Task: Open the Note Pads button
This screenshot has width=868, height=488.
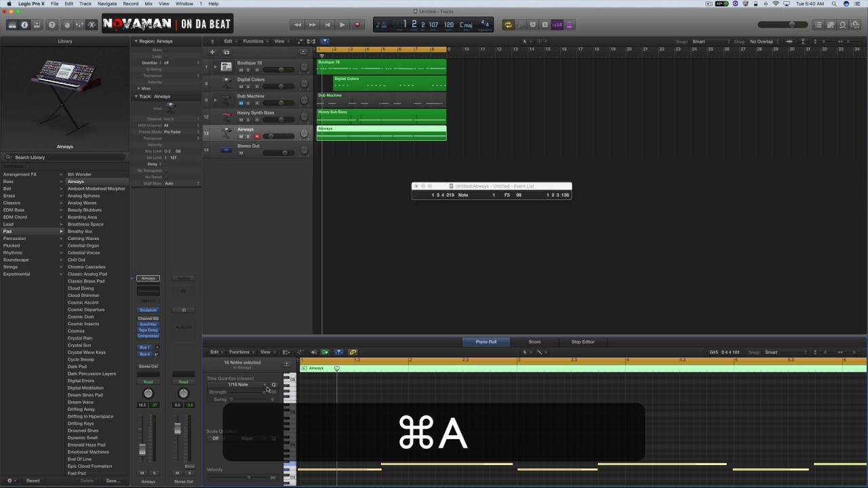Action: [x=831, y=24]
